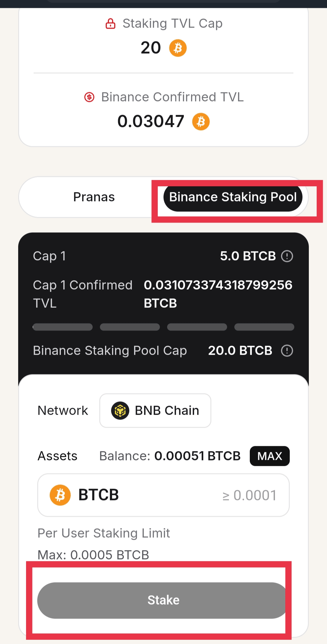Open the BNB Chain network selector
This screenshot has width=327, height=644.
[155, 411]
